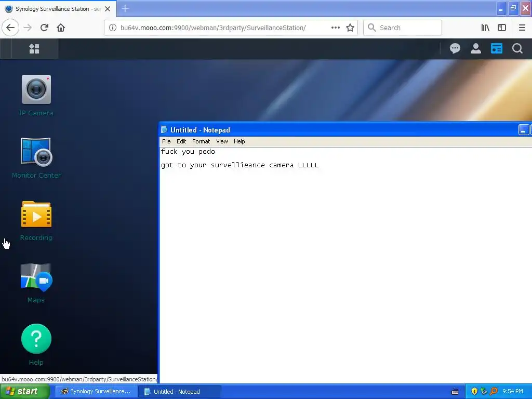The height and width of the screenshot is (399, 532).
Task: Go to browser home page
Action: (61, 28)
